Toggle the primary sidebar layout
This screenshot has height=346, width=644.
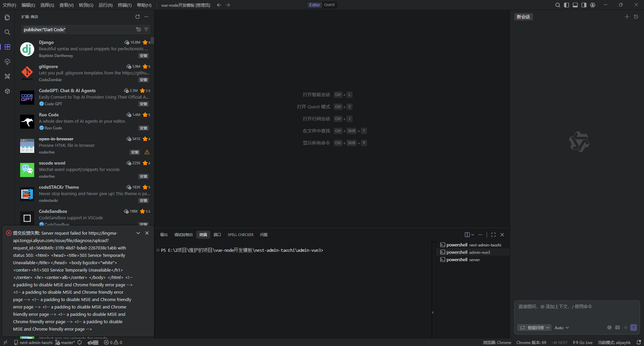point(567,5)
